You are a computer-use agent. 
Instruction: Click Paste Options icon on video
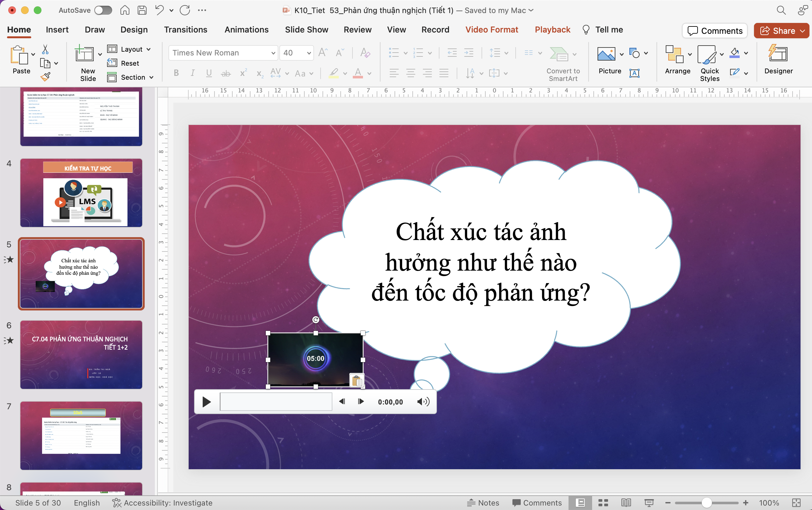pos(357,381)
